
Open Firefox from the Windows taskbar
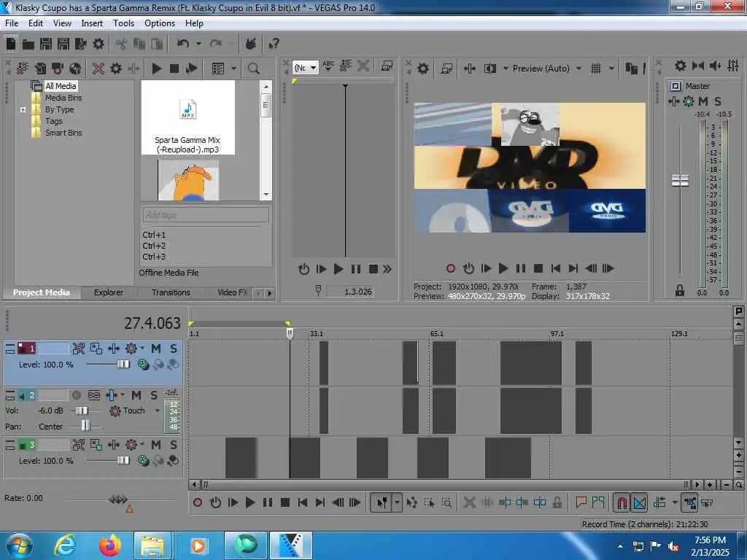pyautogui.click(x=110, y=545)
